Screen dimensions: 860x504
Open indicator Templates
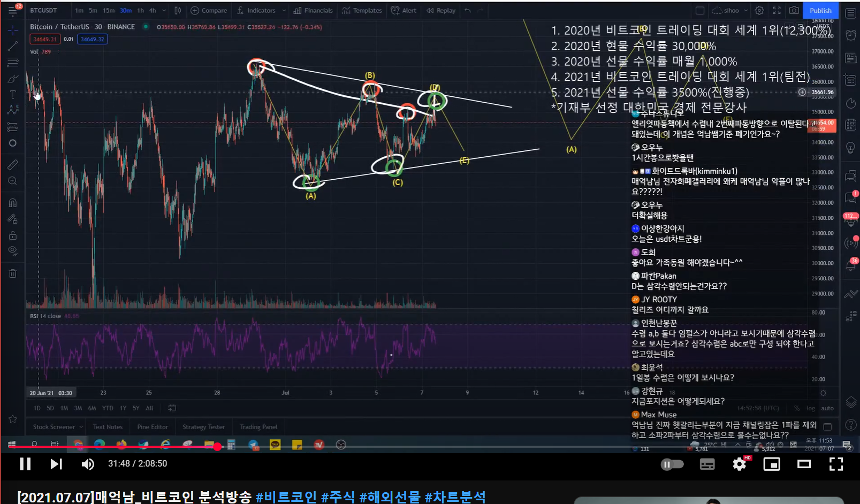point(362,10)
